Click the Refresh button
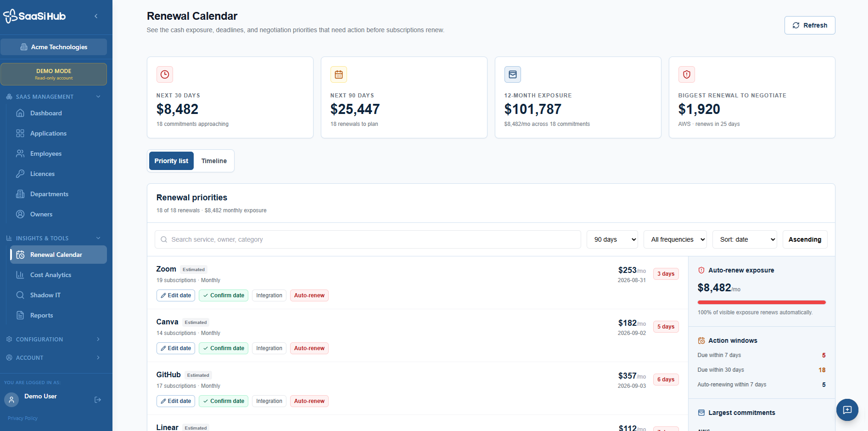The height and width of the screenshot is (431, 868). coord(810,25)
